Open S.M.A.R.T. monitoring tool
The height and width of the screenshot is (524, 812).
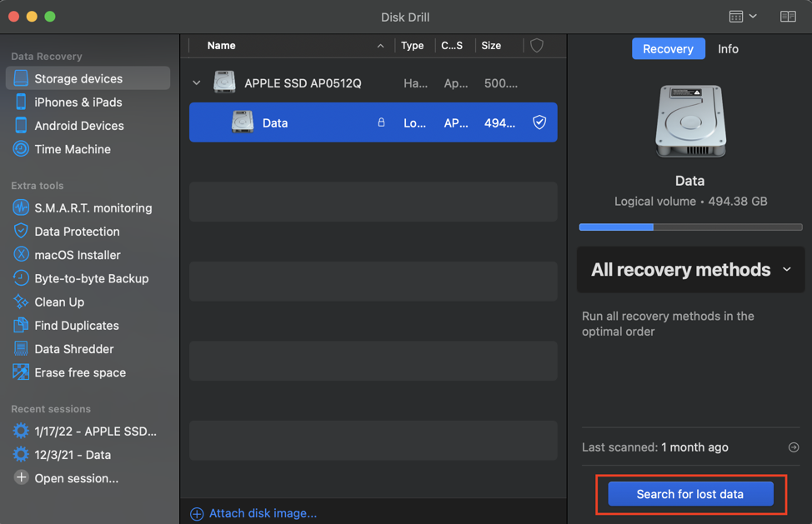93,208
